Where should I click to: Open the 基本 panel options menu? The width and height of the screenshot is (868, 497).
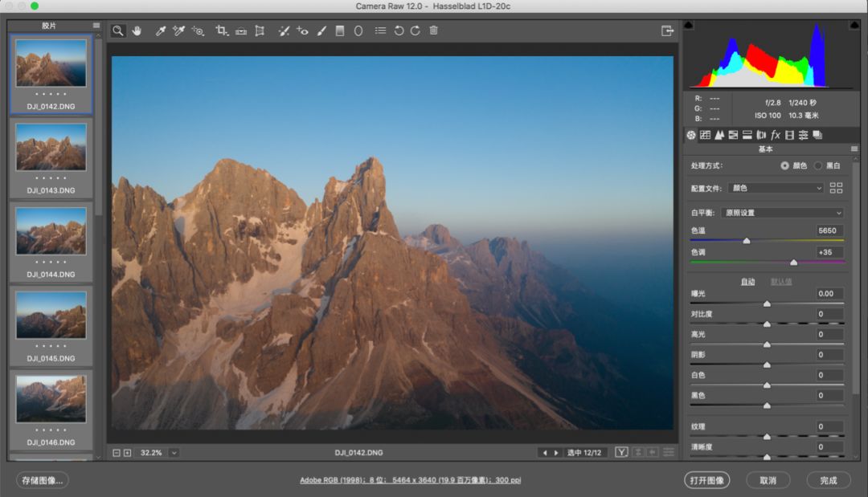pyautogui.click(x=854, y=149)
